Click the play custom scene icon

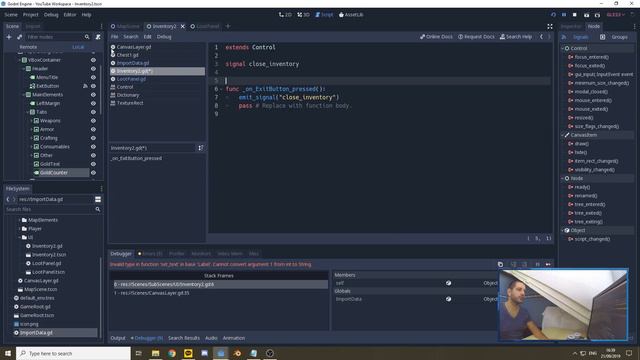point(597,15)
